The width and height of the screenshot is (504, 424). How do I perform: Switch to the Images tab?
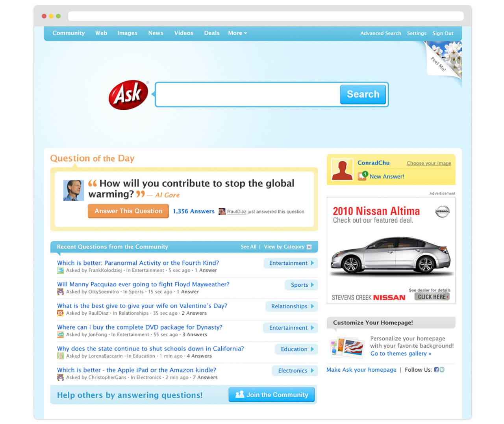point(127,33)
